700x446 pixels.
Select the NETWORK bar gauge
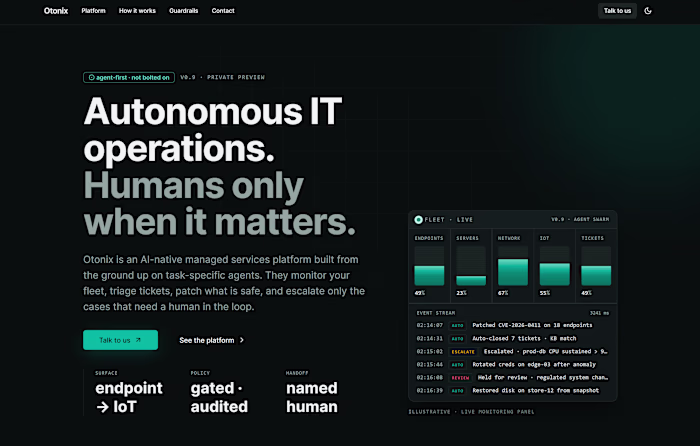point(513,266)
